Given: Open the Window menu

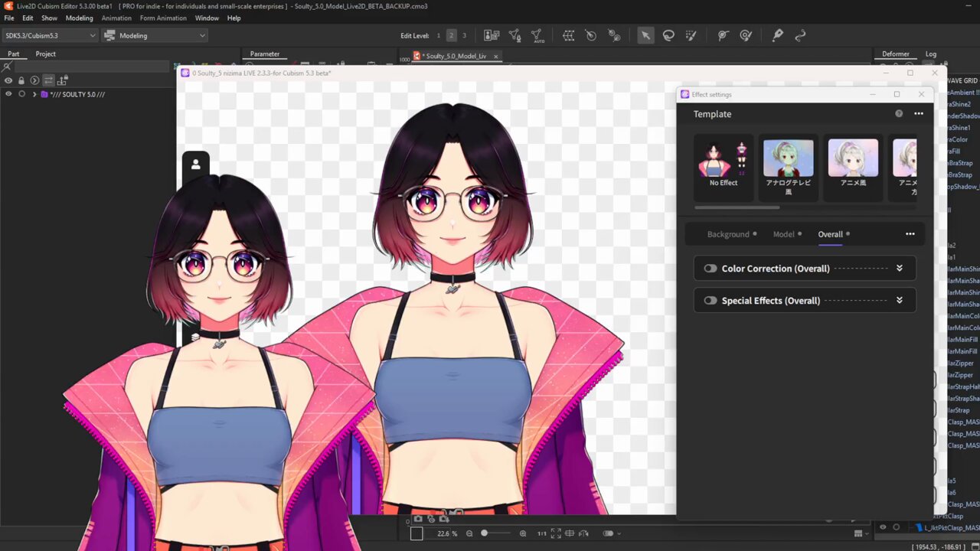Looking at the screenshot, I should pos(207,18).
